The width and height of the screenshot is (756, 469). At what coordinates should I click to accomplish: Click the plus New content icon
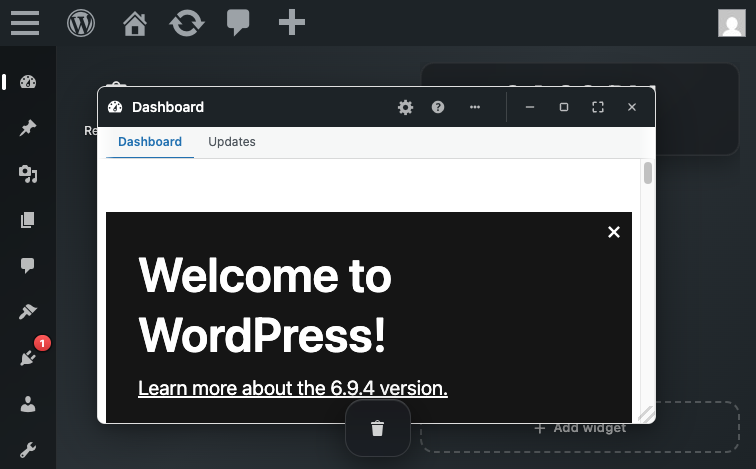[292, 22]
